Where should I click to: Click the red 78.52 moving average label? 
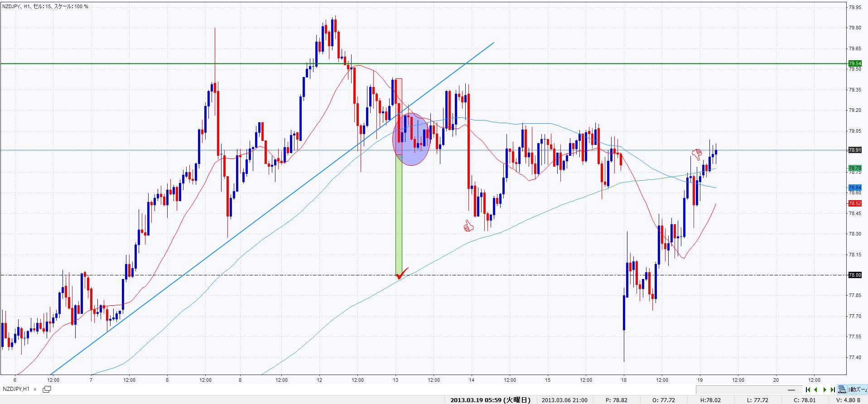[855, 204]
